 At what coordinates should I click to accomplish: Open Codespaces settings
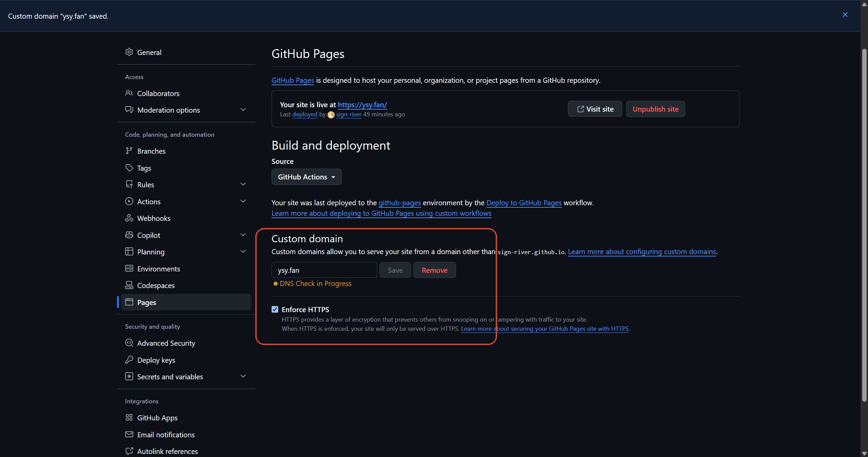pos(186,285)
